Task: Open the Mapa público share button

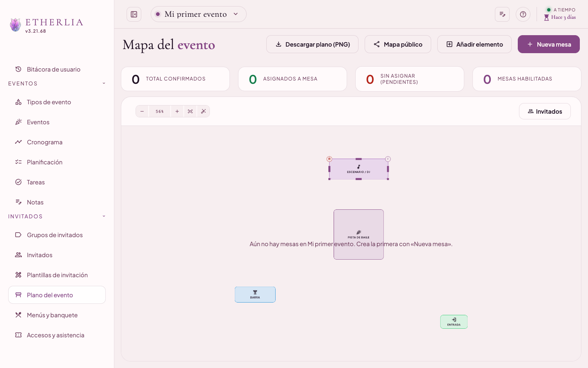Action: coord(398,44)
